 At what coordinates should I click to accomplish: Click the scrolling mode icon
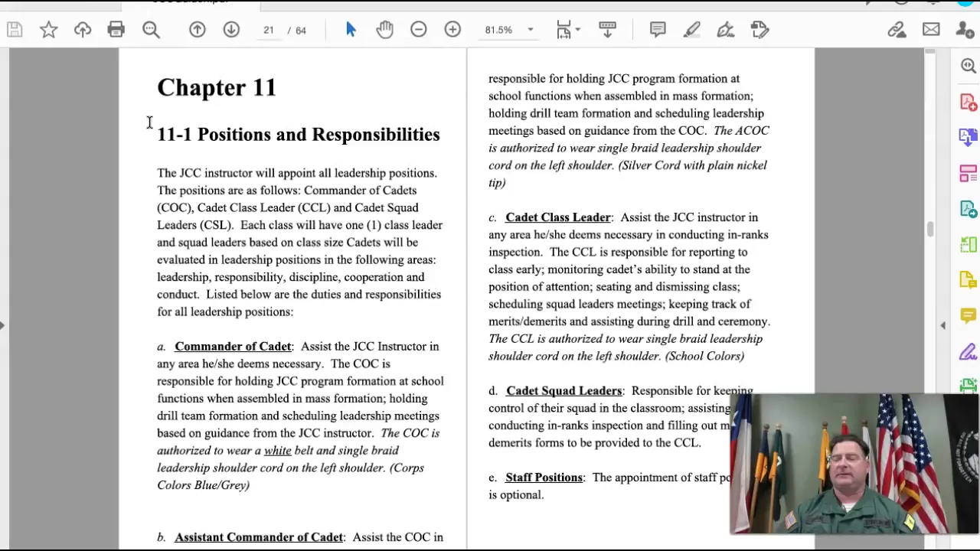click(607, 30)
